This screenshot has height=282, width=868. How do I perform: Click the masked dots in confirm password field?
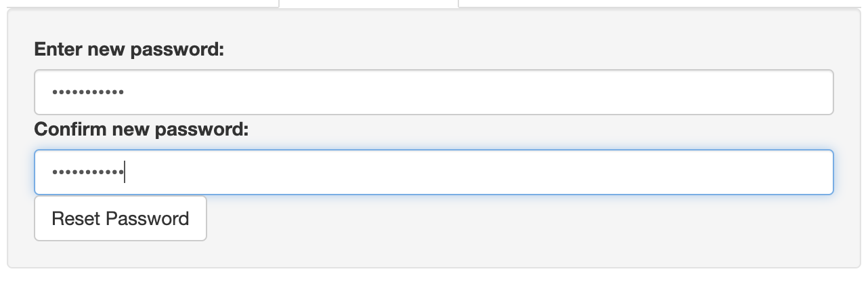pos(88,172)
